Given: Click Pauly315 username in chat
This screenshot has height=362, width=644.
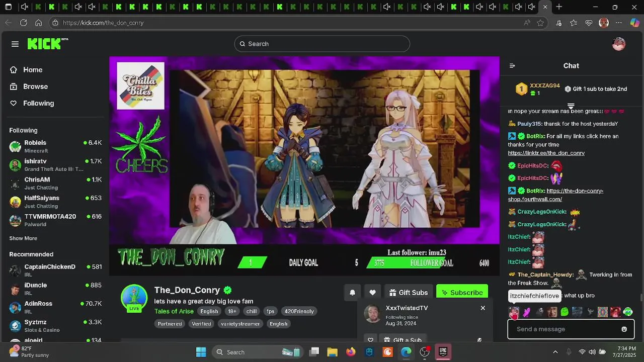Looking at the screenshot, I should point(529,124).
